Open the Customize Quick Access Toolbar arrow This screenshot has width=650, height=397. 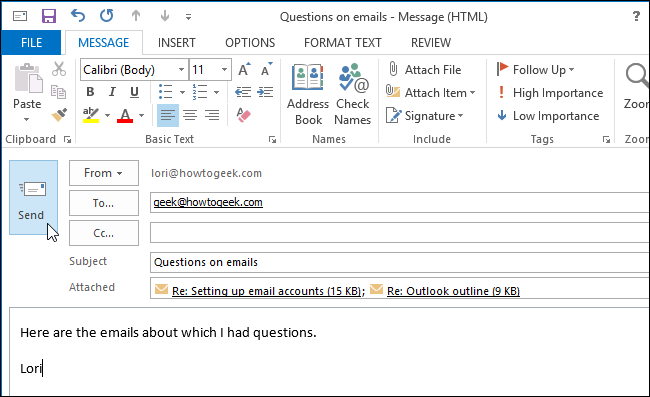pos(188,17)
